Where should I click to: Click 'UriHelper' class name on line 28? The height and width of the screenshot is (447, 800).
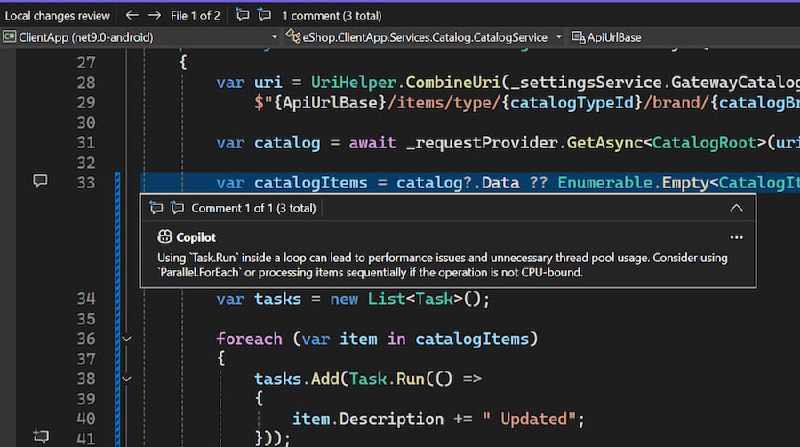pyautogui.click(x=354, y=83)
